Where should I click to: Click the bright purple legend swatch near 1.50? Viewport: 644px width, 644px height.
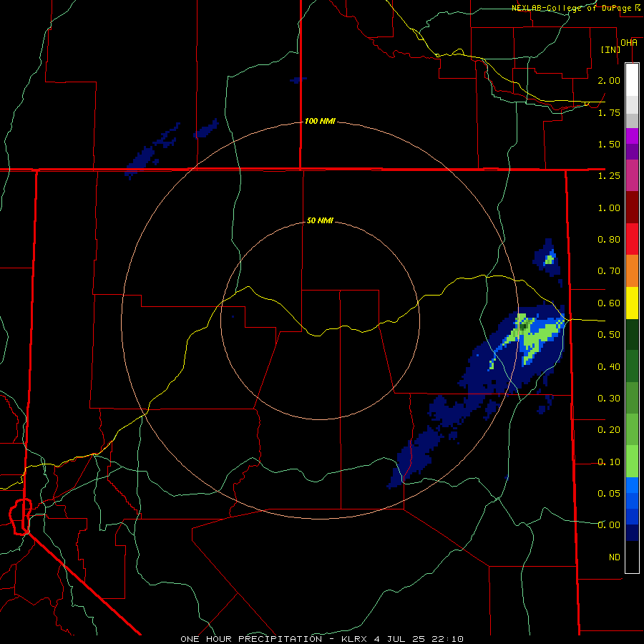pyautogui.click(x=632, y=136)
